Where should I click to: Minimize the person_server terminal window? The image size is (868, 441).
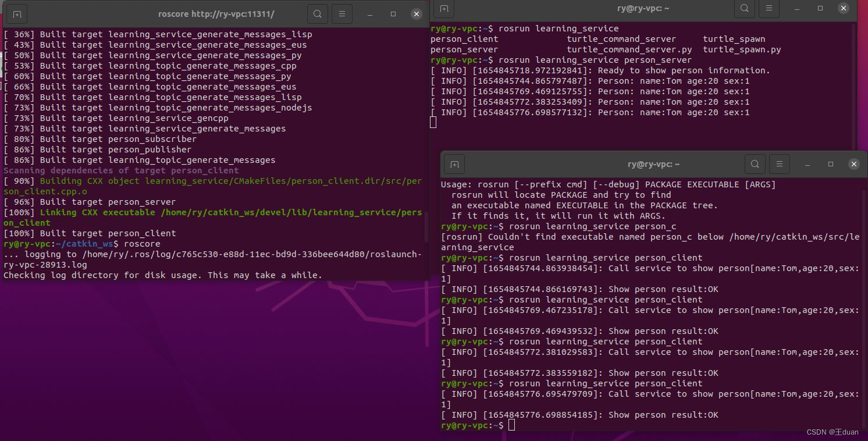click(x=797, y=8)
